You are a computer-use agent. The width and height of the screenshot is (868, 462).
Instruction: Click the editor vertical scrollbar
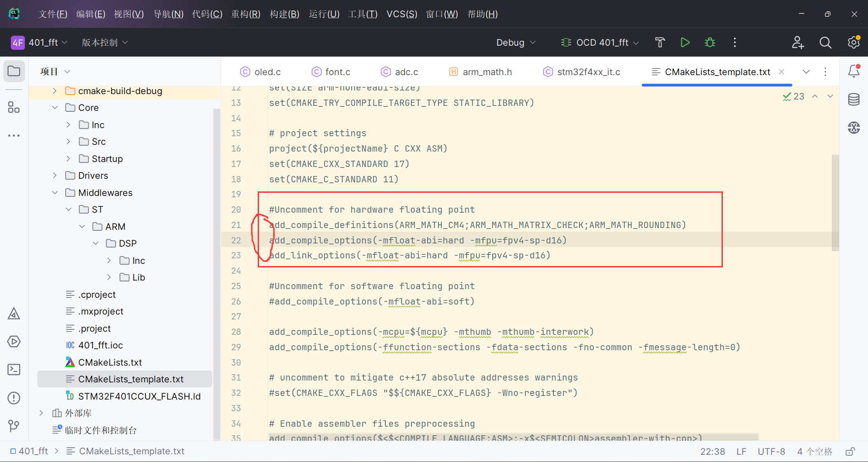coord(836,202)
